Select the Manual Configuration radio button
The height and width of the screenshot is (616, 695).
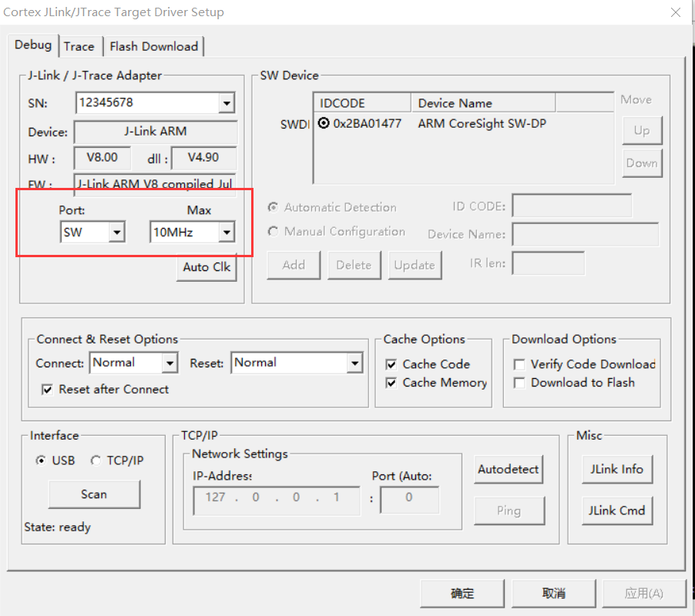[x=273, y=231]
